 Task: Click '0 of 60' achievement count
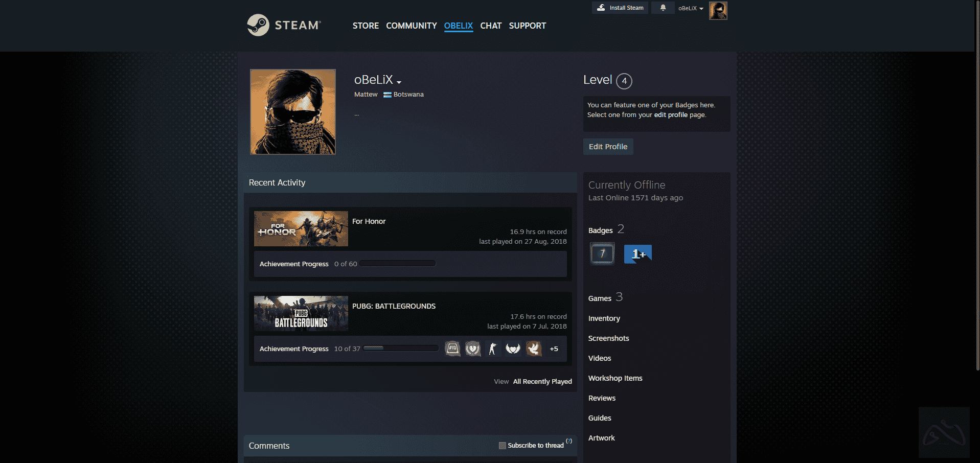(x=346, y=264)
